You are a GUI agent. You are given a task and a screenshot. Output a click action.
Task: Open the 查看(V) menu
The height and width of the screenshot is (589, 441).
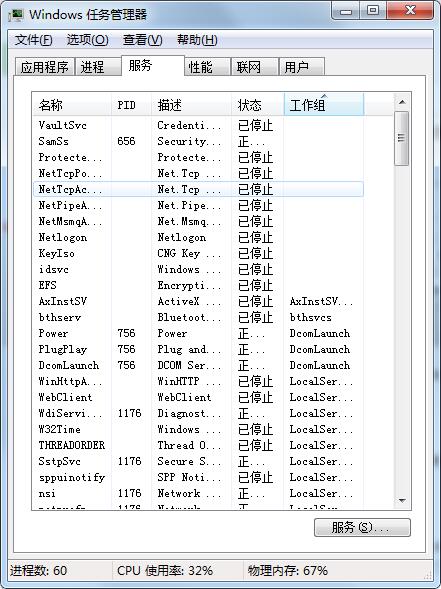tap(142, 40)
